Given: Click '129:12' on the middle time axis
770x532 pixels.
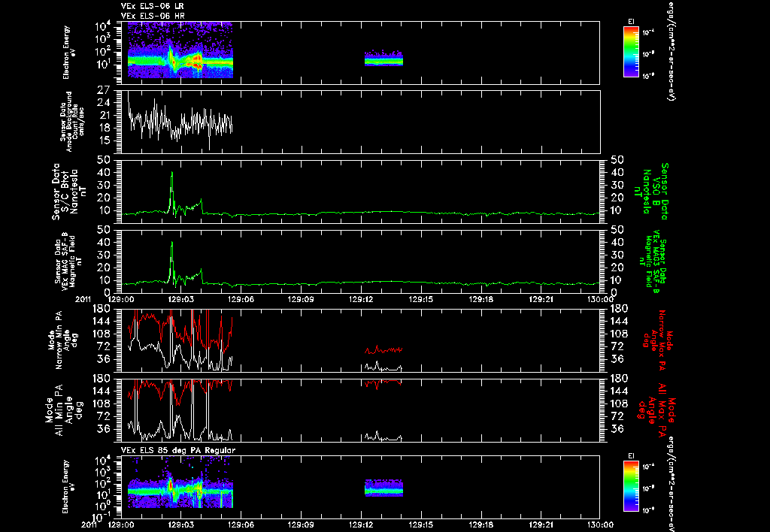Looking at the screenshot, I should tap(361, 299).
